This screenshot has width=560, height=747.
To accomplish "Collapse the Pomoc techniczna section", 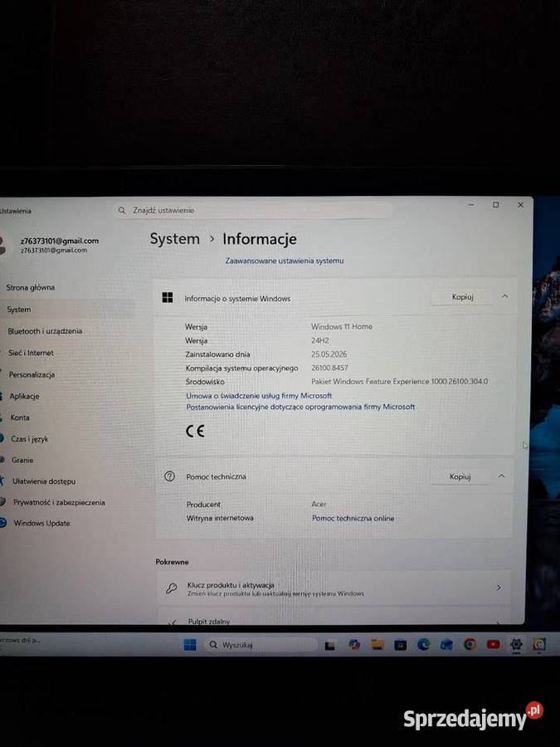I will click(x=501, y=476).
